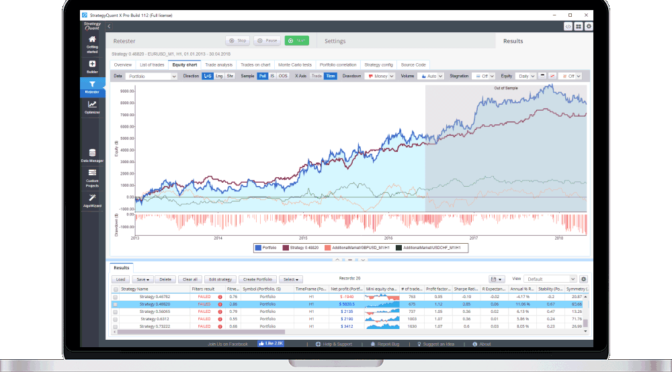Collapse sidebar with the back chevron
672x372 pixels.
tap(109, 26)
